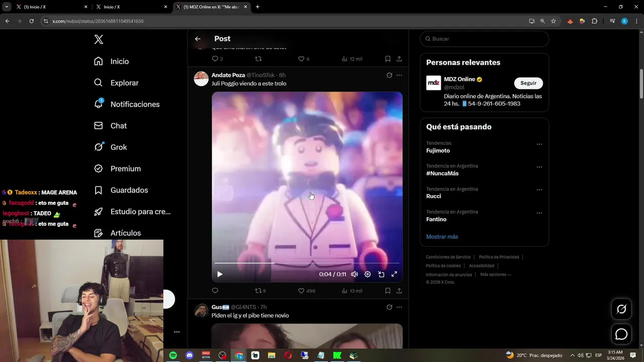Viewport: 644px width, 362px height.
Task: Open Política de Privacidad link
Action: pyautogui.click(x=499, y=257)
